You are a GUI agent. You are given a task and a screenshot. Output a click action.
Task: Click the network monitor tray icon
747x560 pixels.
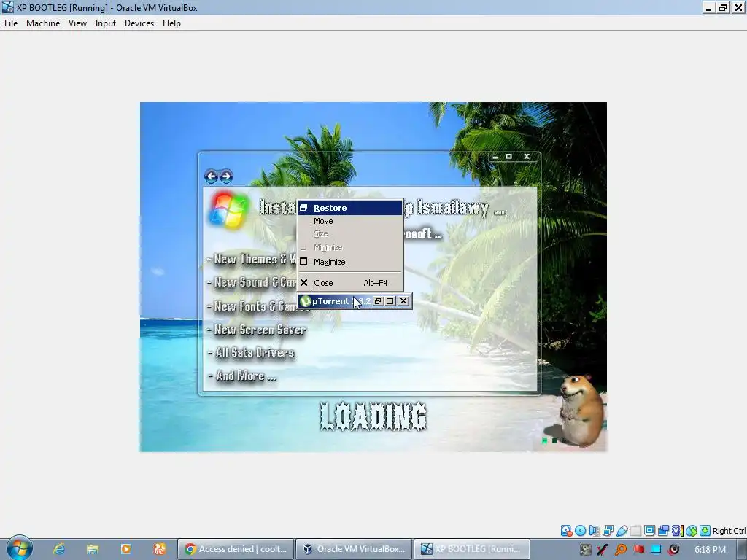click(x=656, y=550)
